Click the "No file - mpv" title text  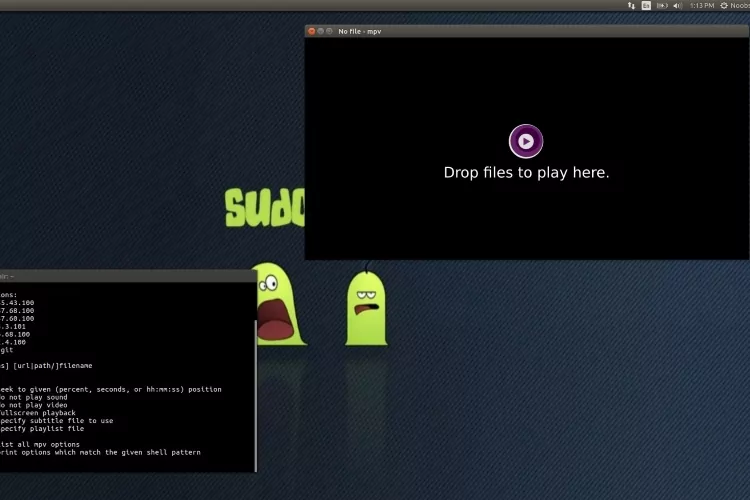click(x=360, y=31)
